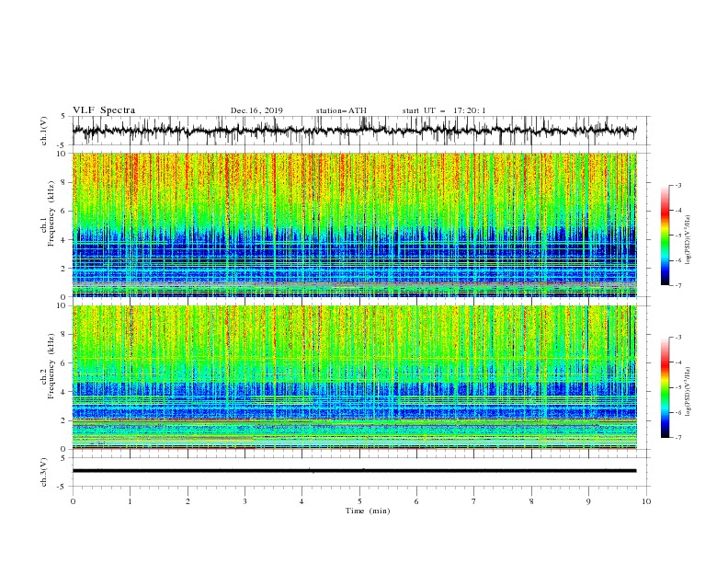Click the time axis tick label "8"
728x563 pixels.
pos(531,501)
